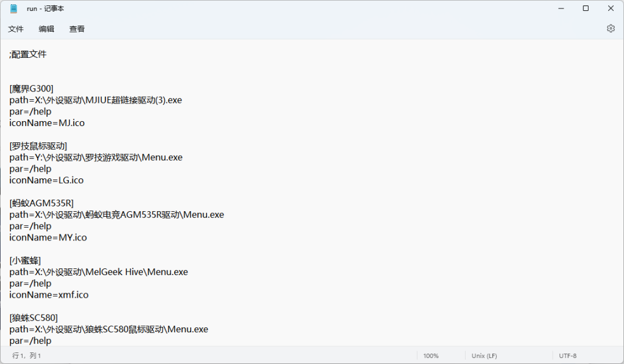The width and height of the screenshot is (624, 364).
Task: Click the UTF-8 encoding indicator
Action: [567, 356]
